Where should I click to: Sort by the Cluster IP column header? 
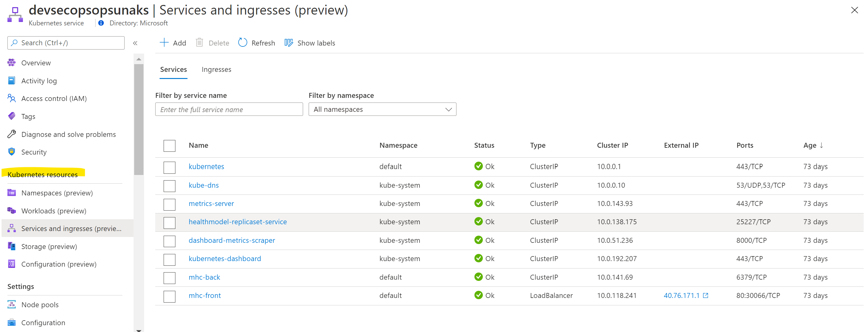[612, 145]
